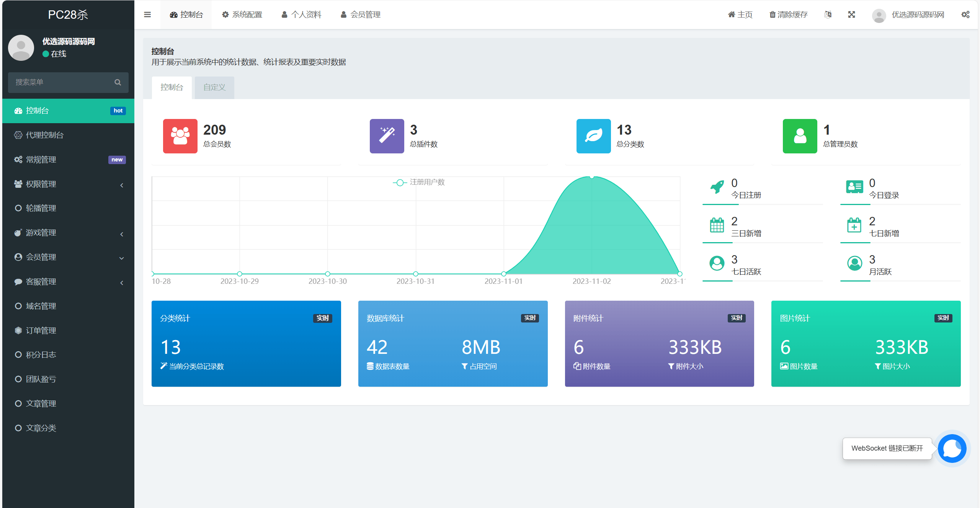Open 轮播管理 in the sidebar
980x508 pixels.
point(68,208)
